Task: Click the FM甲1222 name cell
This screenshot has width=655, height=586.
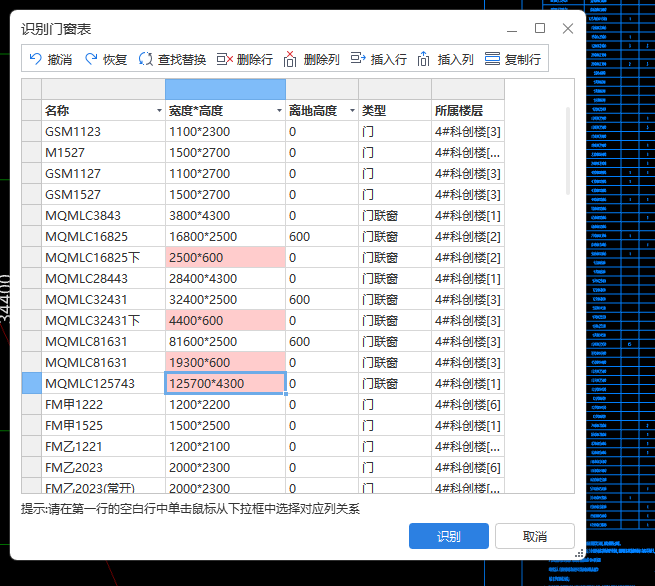Action: point(104,404)
